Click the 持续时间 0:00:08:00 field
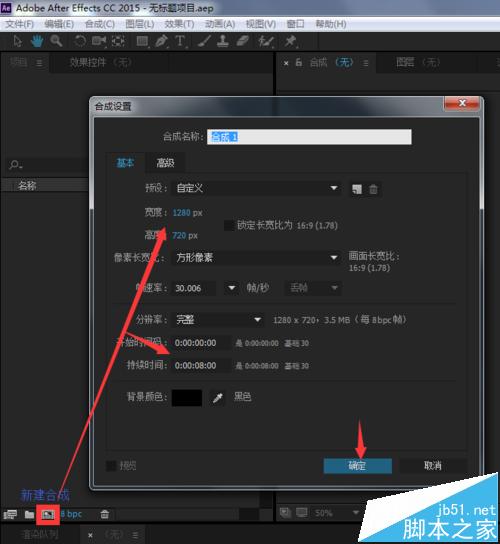Viewport: 500px width, 544px height. (x=201, y=365)
